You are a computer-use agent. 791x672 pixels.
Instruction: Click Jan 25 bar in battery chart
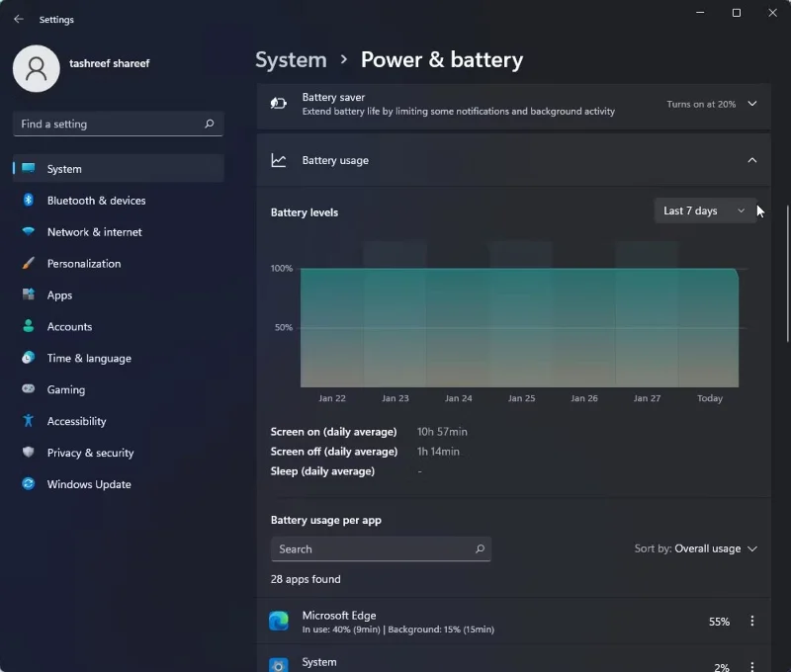coord(521,326)
